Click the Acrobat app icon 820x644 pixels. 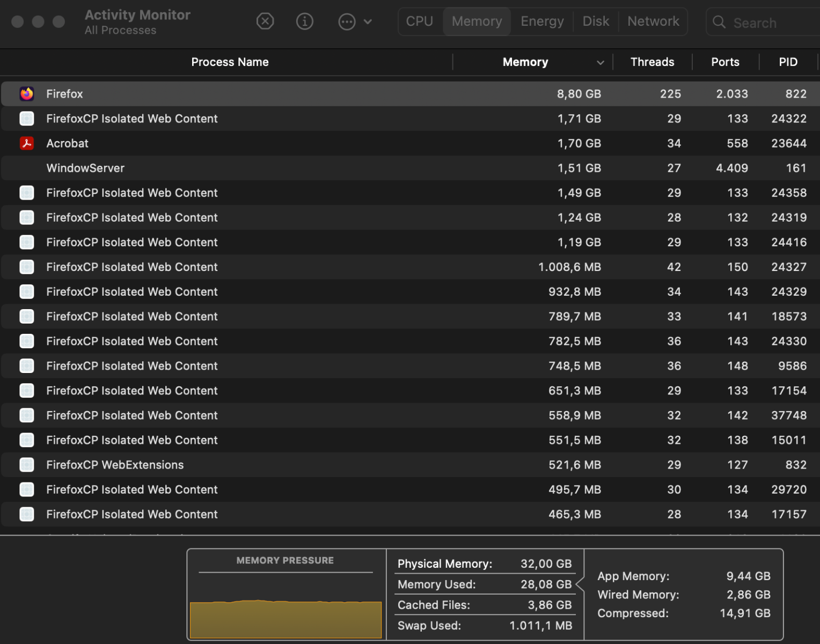point(27,143)
